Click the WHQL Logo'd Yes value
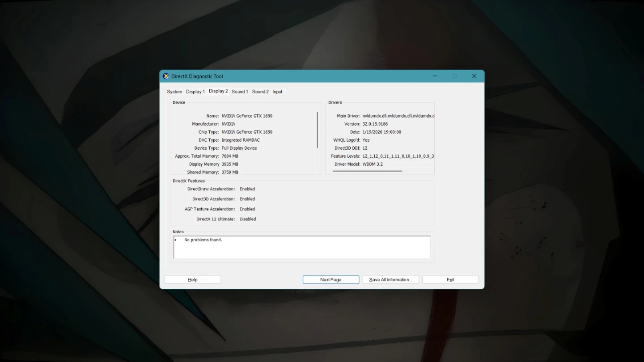 [366, 140]
